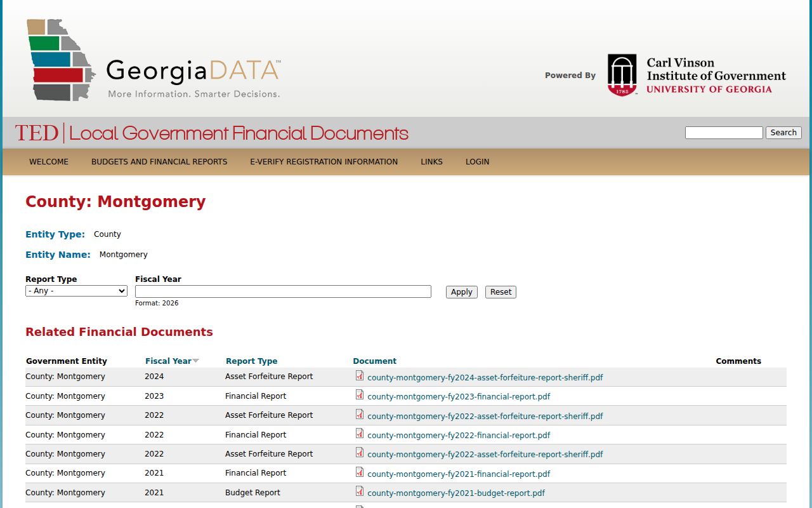Open county-montgomery-fy2021-financial-report.pdf

click(x=459, y=474)
